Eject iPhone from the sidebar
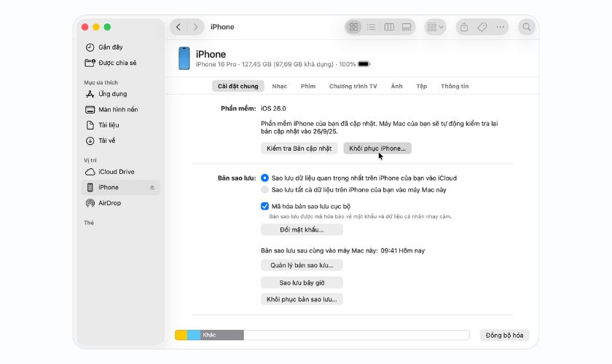Viewport: 612px width, 364px height. (152, 187)
